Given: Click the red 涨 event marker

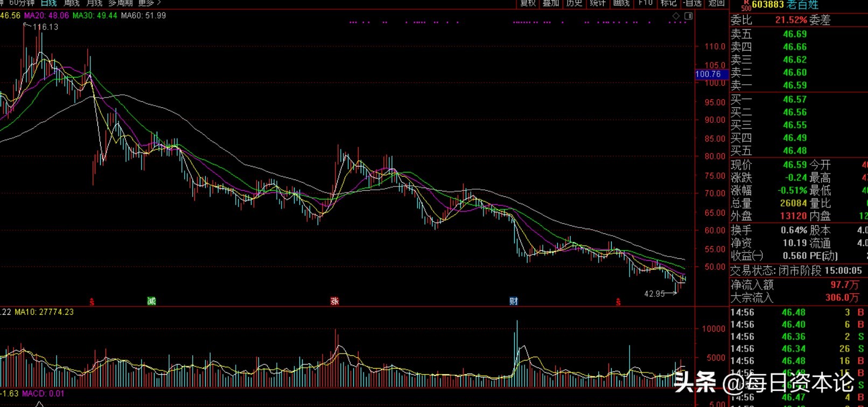Looking at the screenshot, I should 334,301.
